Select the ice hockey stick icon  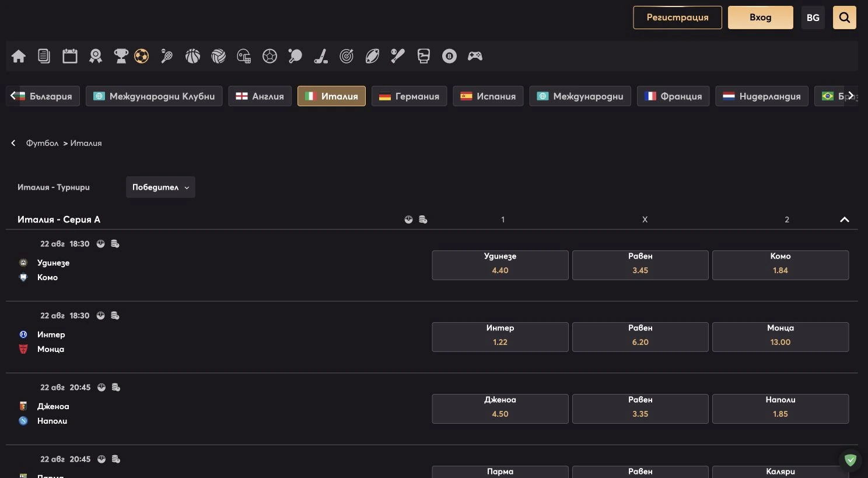(x=321, y=56)
